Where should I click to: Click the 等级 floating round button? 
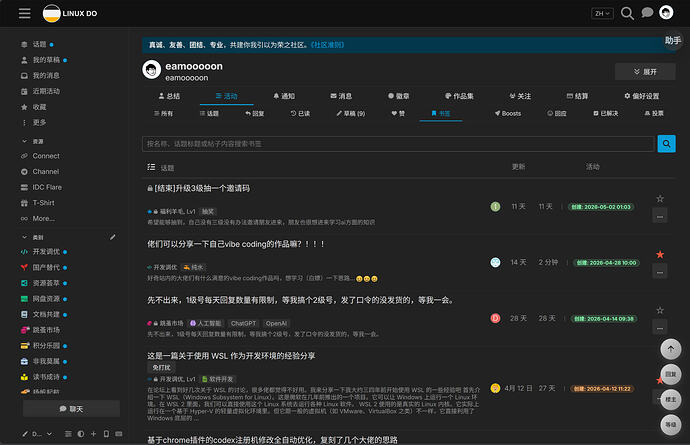click(671, 425)
